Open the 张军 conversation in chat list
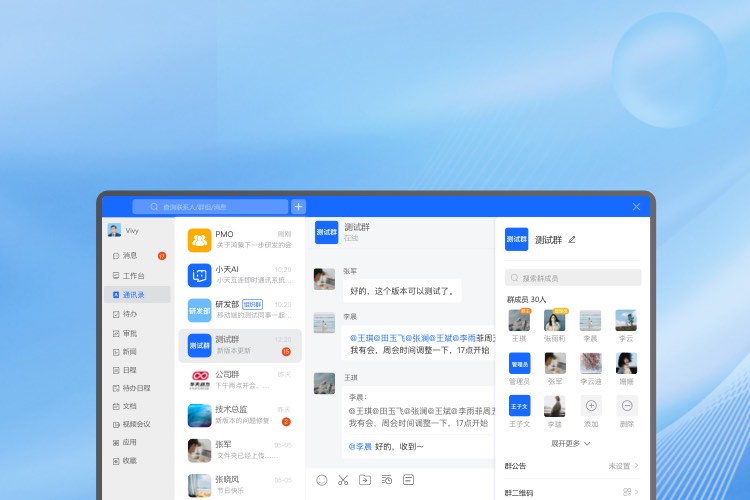This screenshot has height=500, width=750. tap(240, 451)
